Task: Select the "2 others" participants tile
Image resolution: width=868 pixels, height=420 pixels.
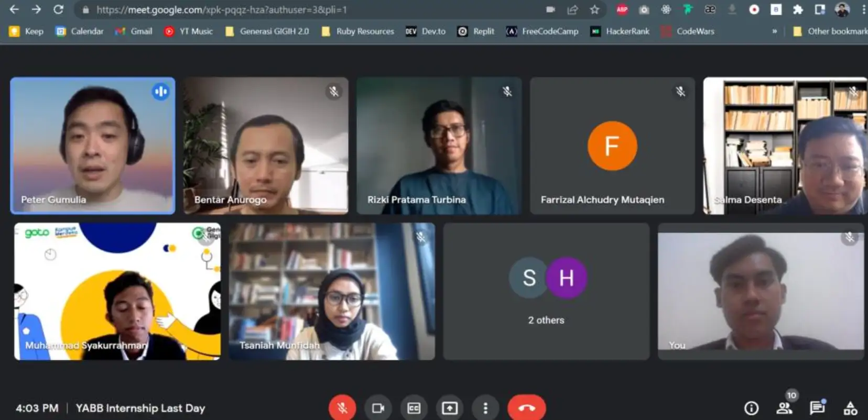Action: coord(546,291)
